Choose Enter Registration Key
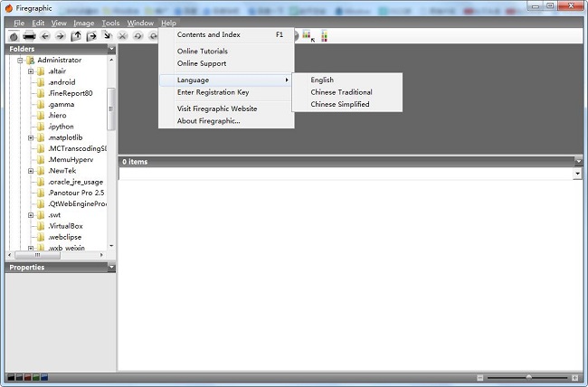This screenshot has width=588, height=387. point(226,92)
